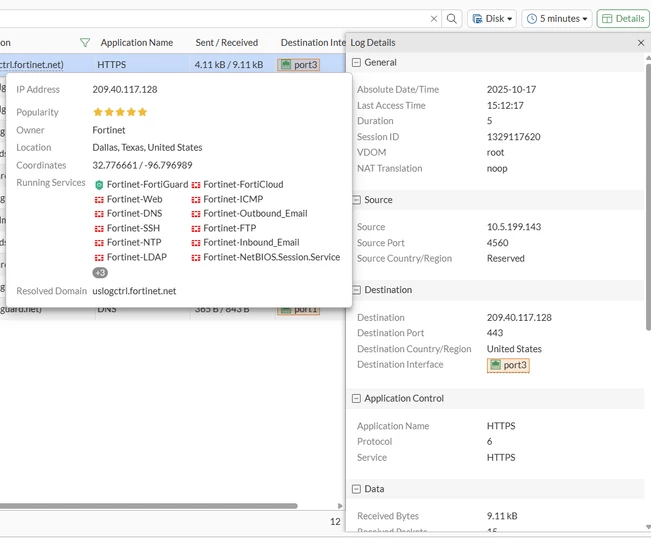The height and width of the screenshot is (538, 651).
Task: Click the resolved domain uslogctrl.fortinet.net
Action: click(134, 291)
